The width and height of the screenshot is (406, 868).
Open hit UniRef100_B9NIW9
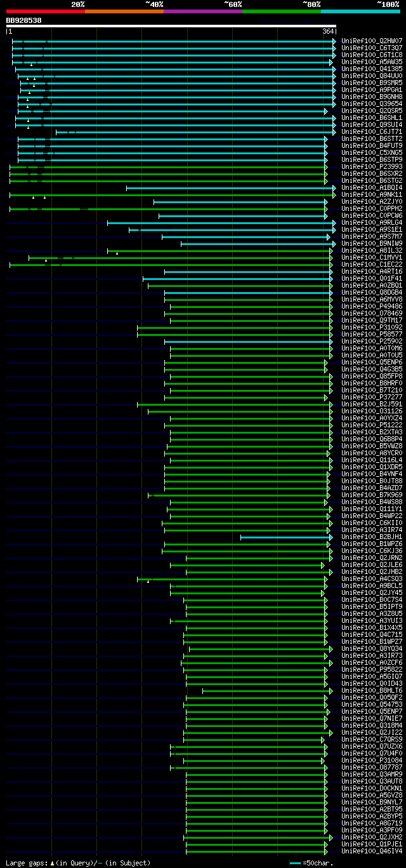click(x=372, y=243)
